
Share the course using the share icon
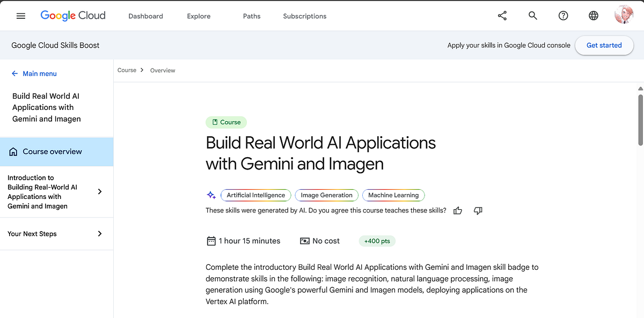tap(502, 16)
